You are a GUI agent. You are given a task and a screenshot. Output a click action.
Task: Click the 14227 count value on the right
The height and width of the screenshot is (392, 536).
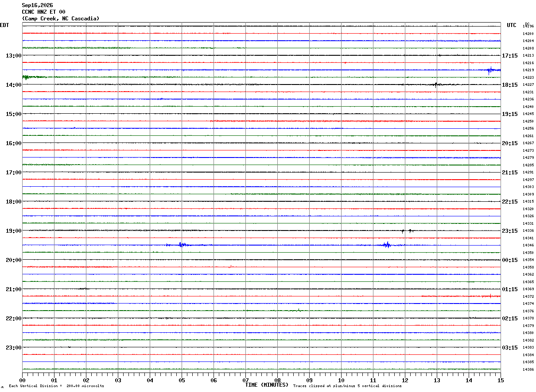coord(528,85)
